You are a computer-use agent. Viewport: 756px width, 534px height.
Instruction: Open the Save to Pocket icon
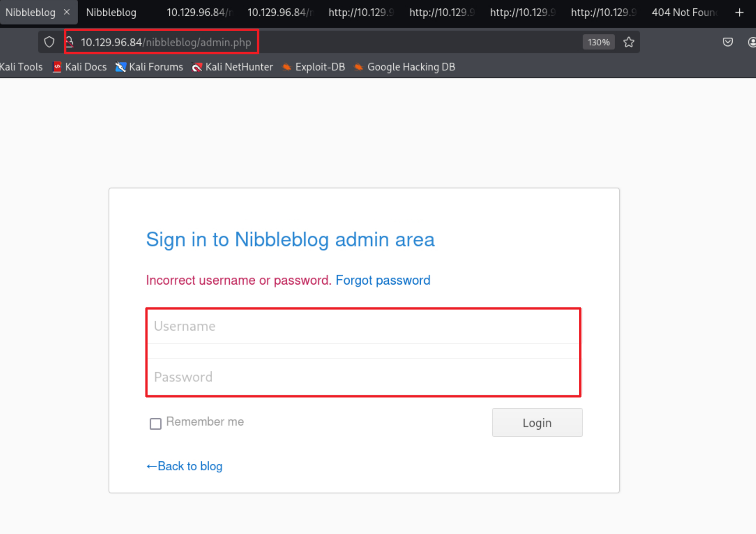tap(728, 42)
